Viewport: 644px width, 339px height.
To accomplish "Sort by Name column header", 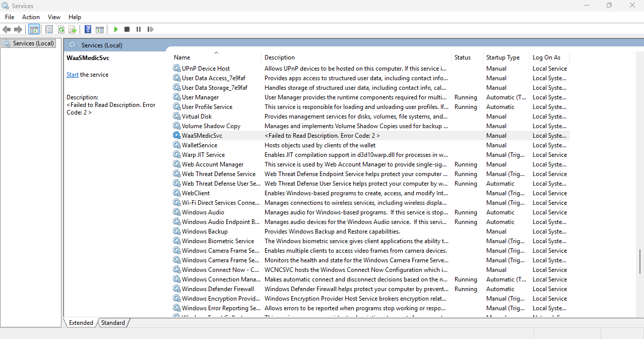I will [216, 57].
